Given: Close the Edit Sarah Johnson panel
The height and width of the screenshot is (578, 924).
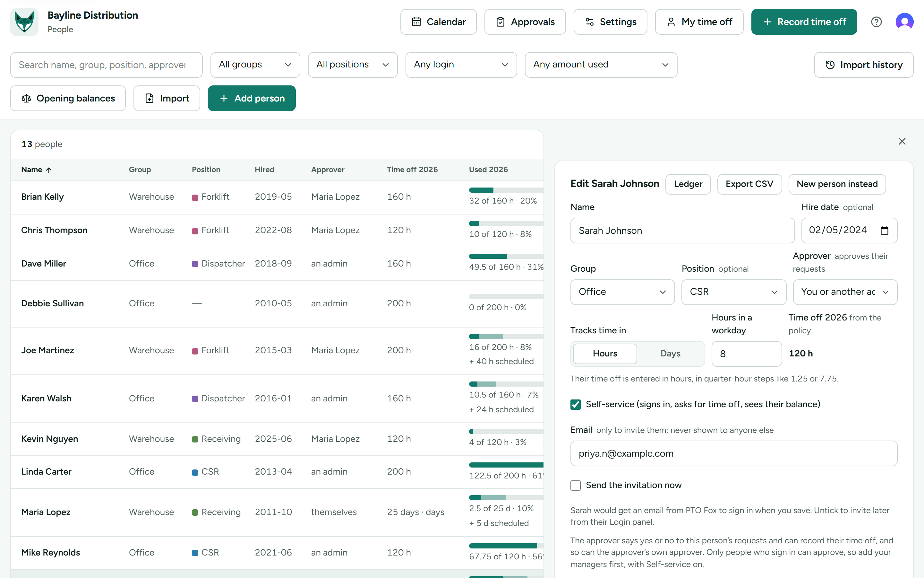Looking at the screenshot, I should coord(902,141).
